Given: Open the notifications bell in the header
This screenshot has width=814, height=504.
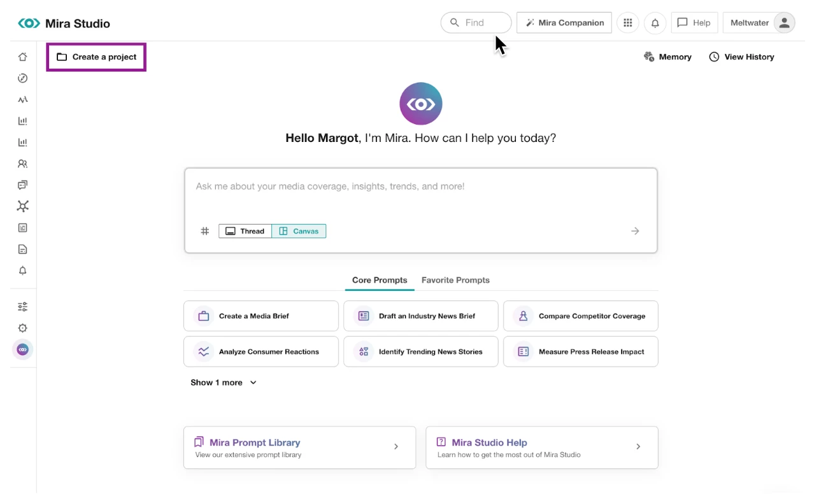Looking at the screenshot, I should click(655, 23).
